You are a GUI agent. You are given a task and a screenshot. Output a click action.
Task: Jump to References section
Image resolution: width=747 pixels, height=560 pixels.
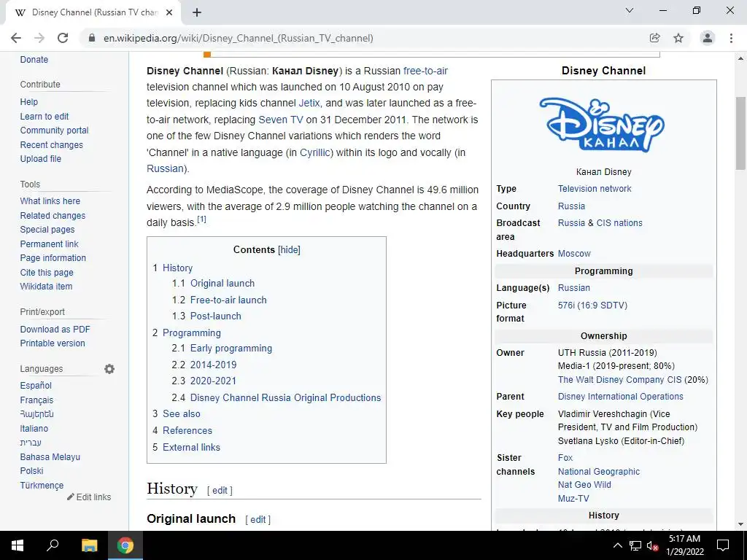click(187, 430)
